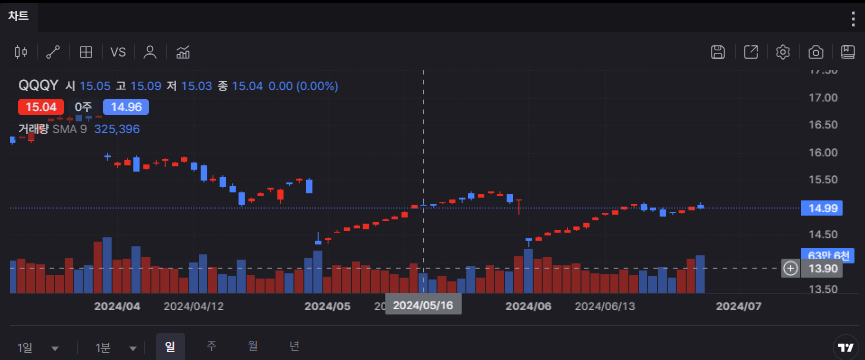This screenshot has width=865, height=360.
Task: Save the chart with the floppy disk icon
Action: [718, 52]
